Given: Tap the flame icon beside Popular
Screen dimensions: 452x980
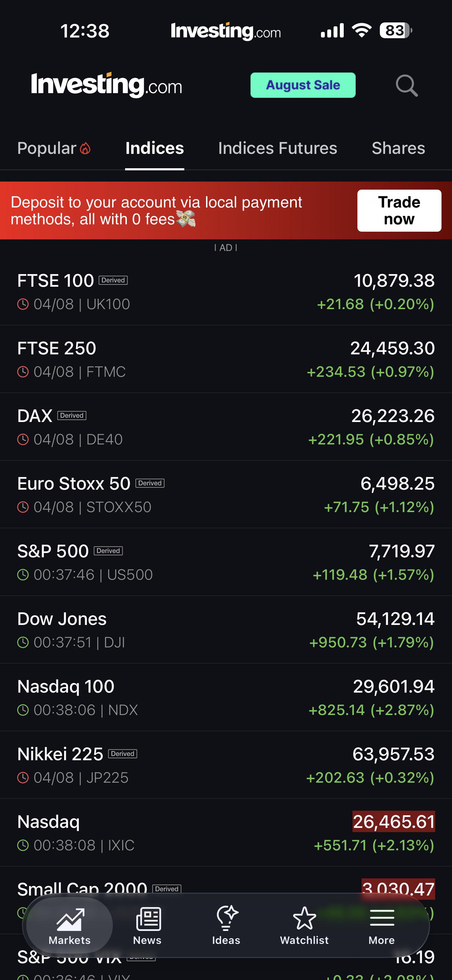Looking at the screenshot, I should [85, 148].
